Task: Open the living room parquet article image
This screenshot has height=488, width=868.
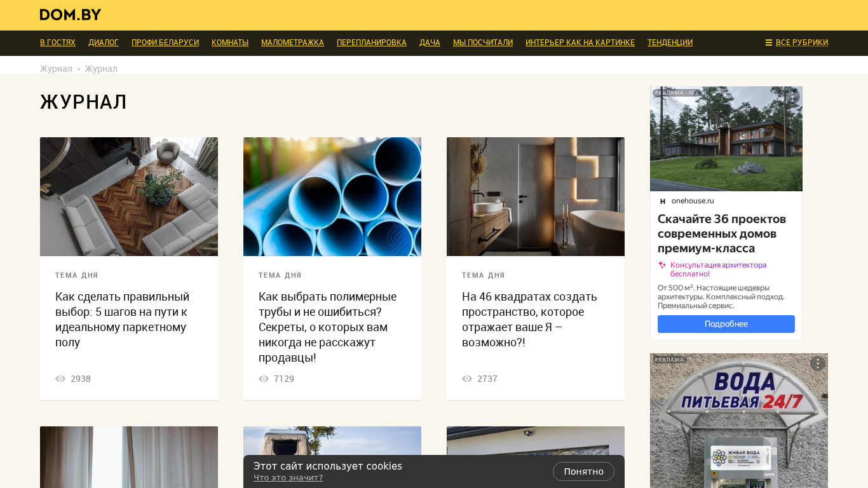Action: (x=129, y=196)
